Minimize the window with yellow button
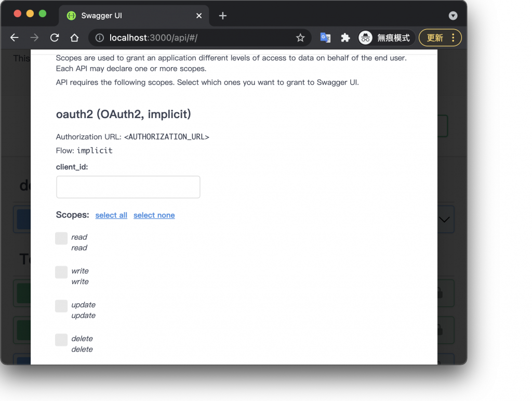 [x=30, y=14]
